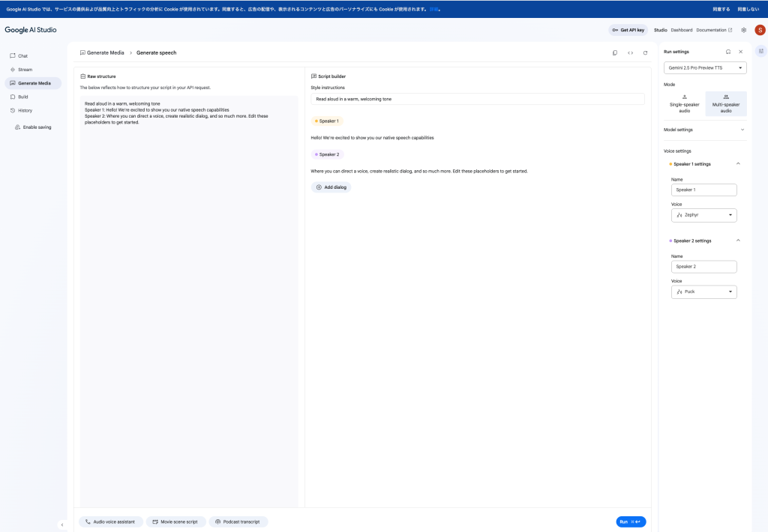The image size is (768, 532).
Task: Open the Get code angle-brackets icon
Action: click(630, 53)
